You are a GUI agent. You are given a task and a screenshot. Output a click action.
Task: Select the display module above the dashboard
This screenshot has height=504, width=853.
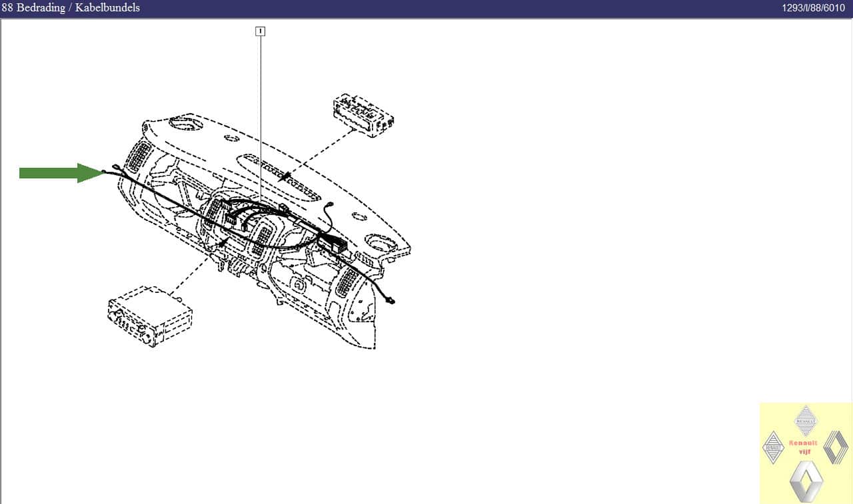pyautogui.click(x=364, y=115)
